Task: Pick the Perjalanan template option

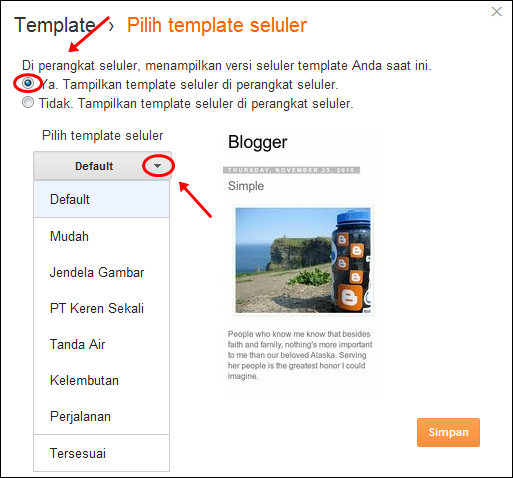Action: 101,416
